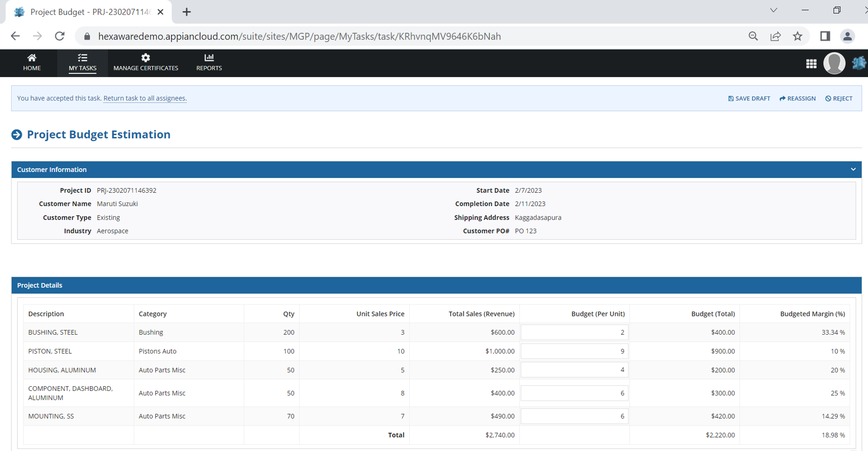Share this page from address bar

[x=775, y=36]
